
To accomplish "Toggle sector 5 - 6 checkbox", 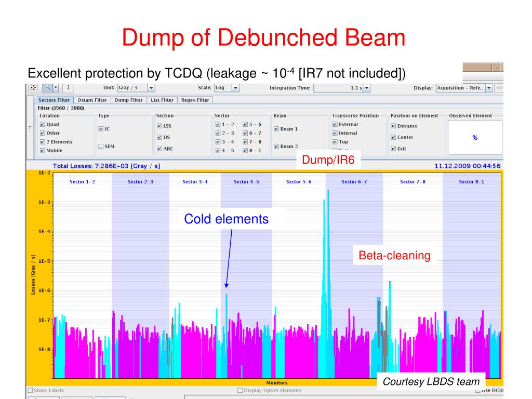I will coord(245,124).
